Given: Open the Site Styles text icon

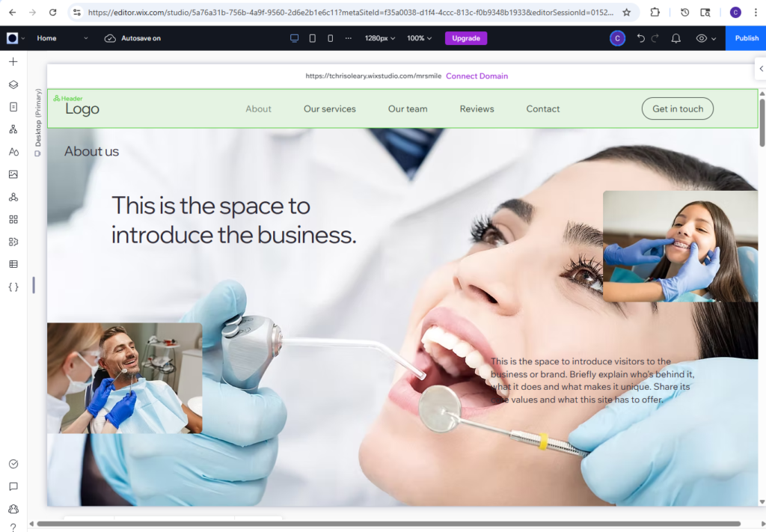Looking at the screenshot, I should [13, 152].
